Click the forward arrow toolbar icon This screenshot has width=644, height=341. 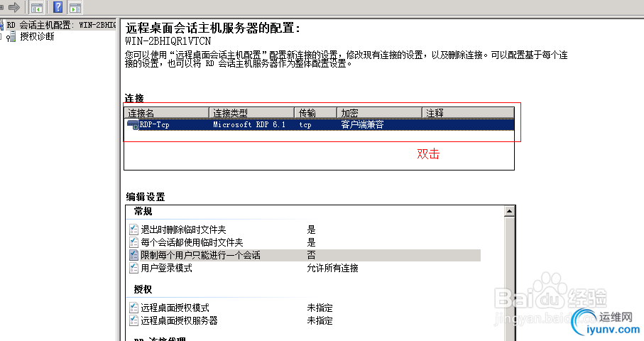click(14, 7)
